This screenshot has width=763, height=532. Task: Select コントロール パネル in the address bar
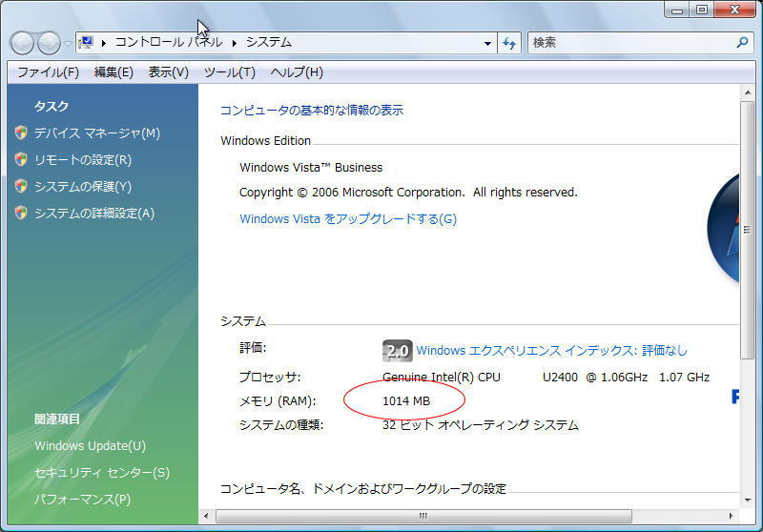[x=169, y=42]
